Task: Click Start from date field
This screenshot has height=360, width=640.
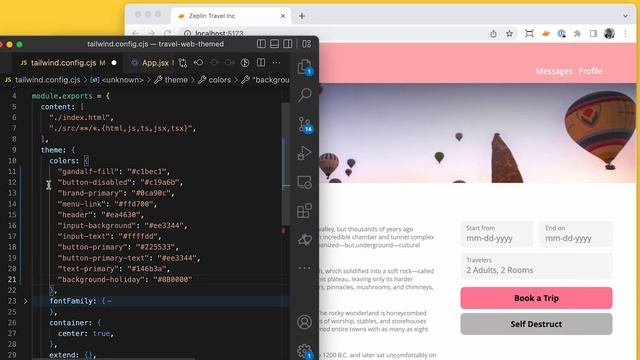Action: pos(497,234)
